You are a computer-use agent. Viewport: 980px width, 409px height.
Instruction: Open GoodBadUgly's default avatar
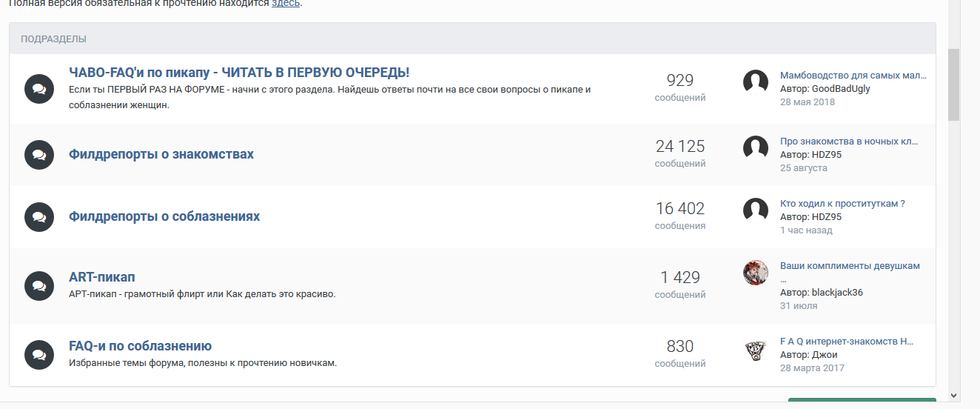[x=756, y=82]
